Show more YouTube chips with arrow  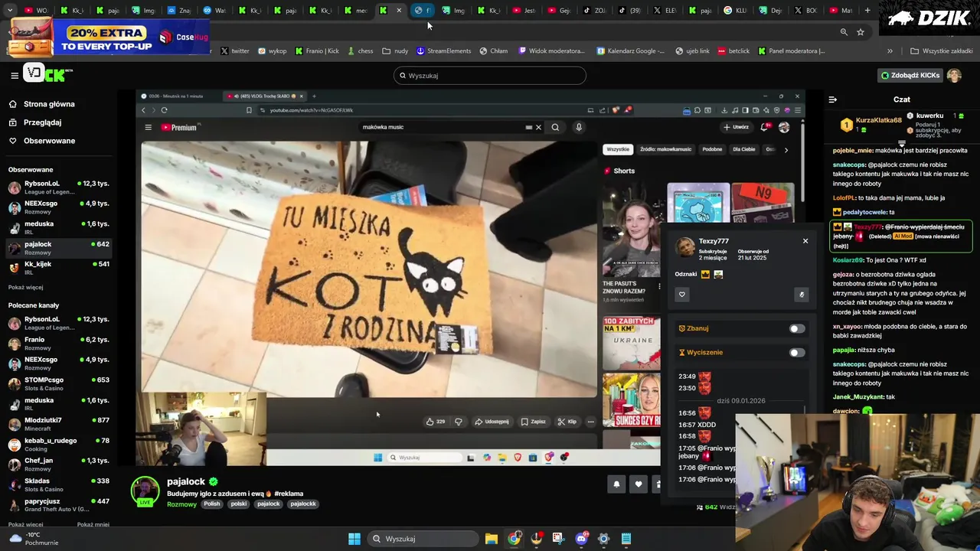click(x=786, y=150)
